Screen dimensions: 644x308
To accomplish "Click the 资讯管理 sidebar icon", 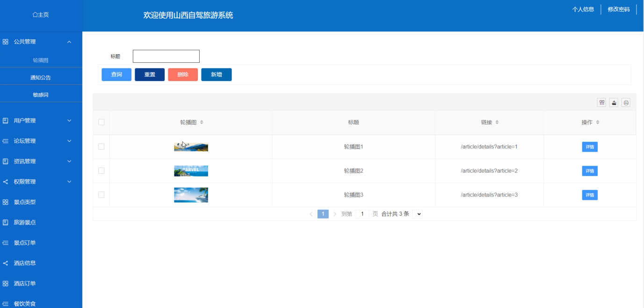I will point(6,161).
